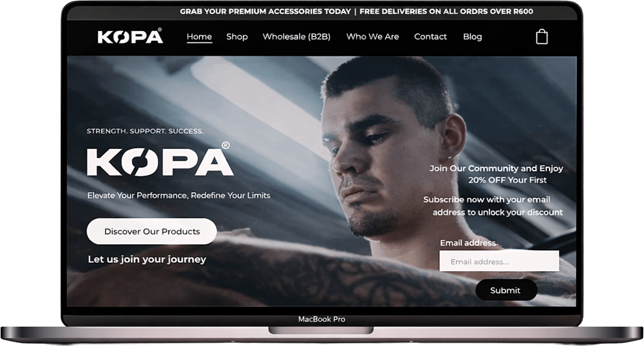
Task: Focus the Email address input field
Action: point(499,261)
